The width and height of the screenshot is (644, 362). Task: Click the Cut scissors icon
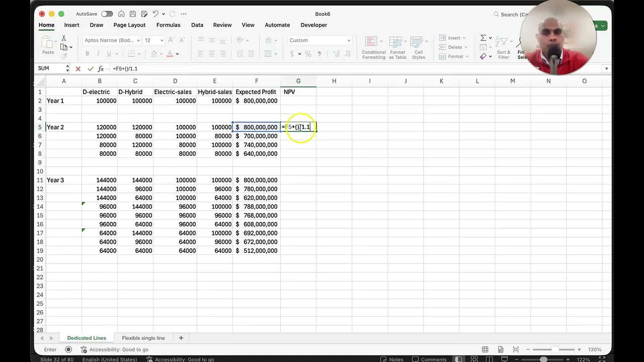64,38
